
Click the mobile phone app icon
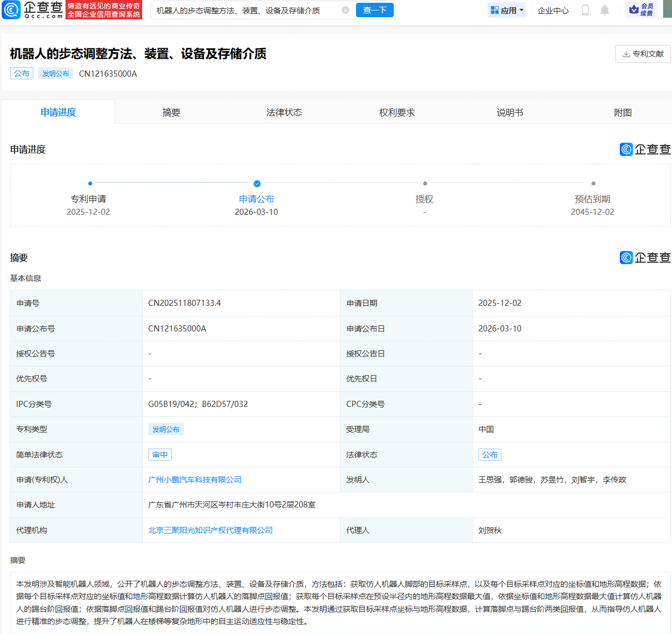(x=585, y=9)
